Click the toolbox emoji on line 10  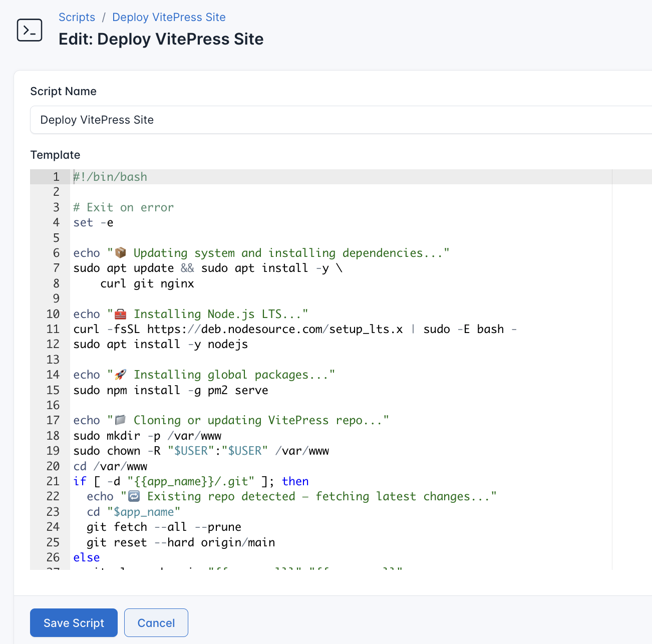click(x=120, y=313)
